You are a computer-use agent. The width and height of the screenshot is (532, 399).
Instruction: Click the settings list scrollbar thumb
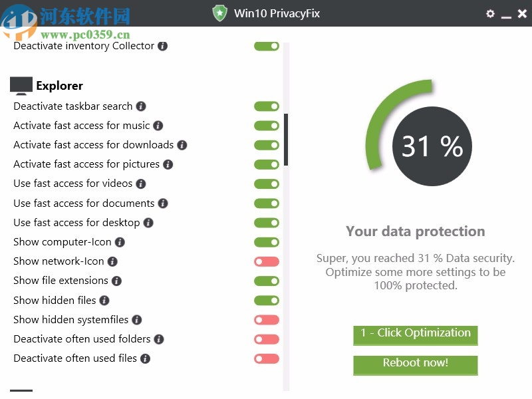[x=286, y=140]
